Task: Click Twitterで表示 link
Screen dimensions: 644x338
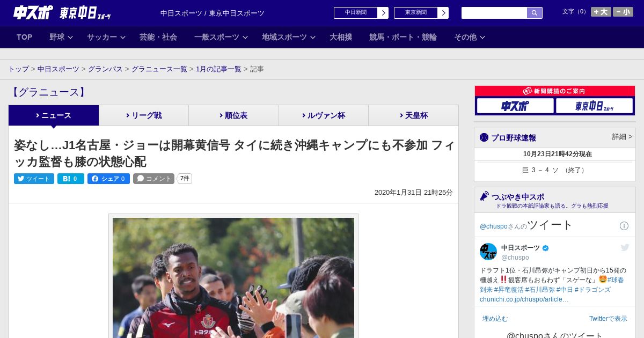Action: click(608, 319)
